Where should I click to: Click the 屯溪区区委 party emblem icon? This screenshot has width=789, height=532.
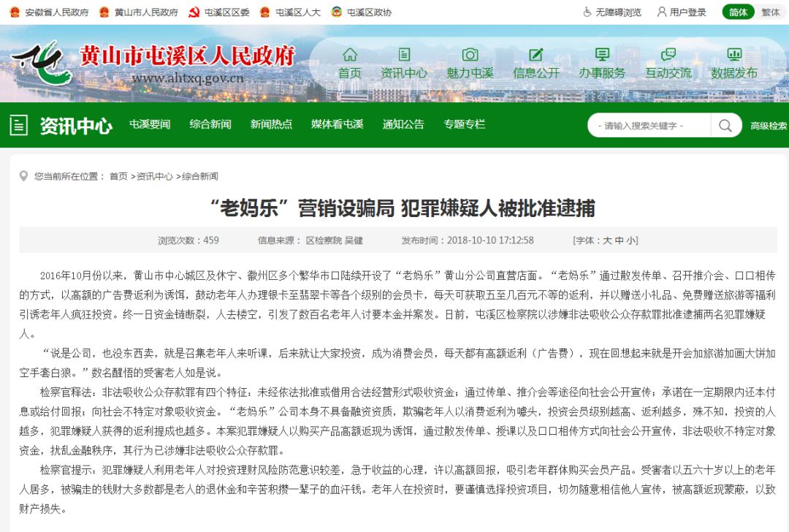pos(194,12)
